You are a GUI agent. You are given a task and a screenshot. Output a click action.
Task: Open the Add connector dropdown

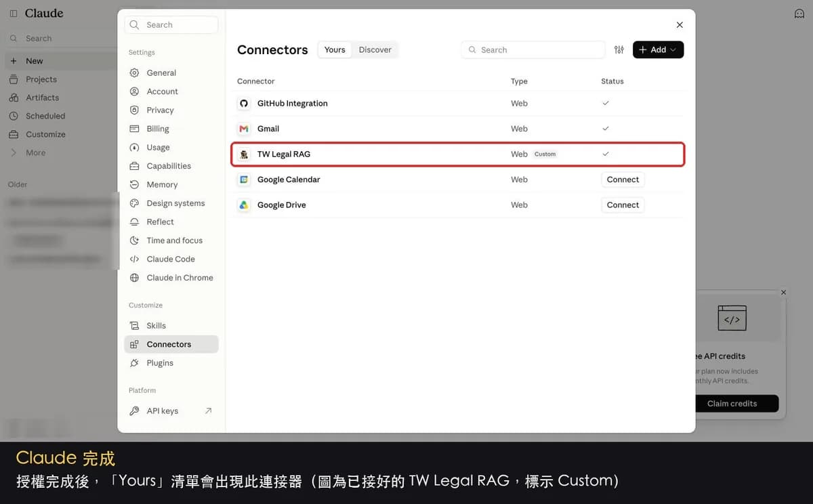pyautogui.click(x=658, y=49)
